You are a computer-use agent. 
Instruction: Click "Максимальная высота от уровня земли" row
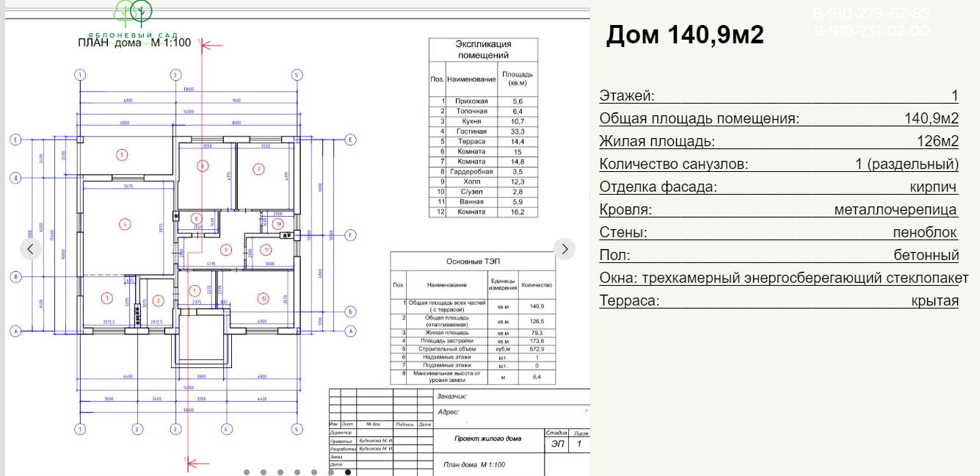tap(473, 377)
